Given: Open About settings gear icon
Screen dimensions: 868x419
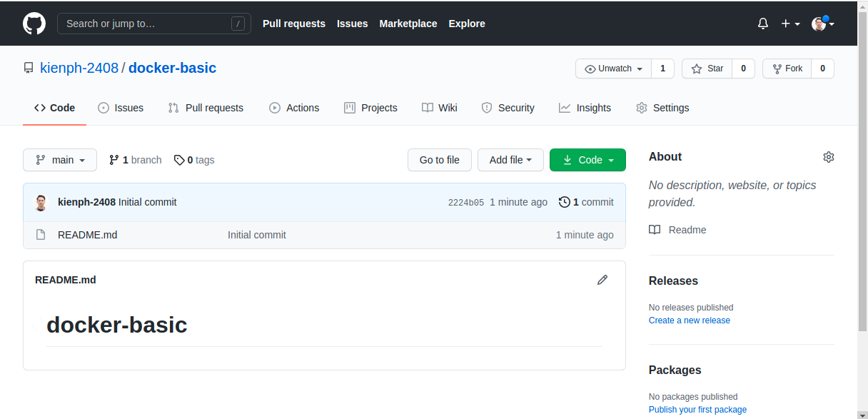Looking at the screenshot, I should point(828,157).
